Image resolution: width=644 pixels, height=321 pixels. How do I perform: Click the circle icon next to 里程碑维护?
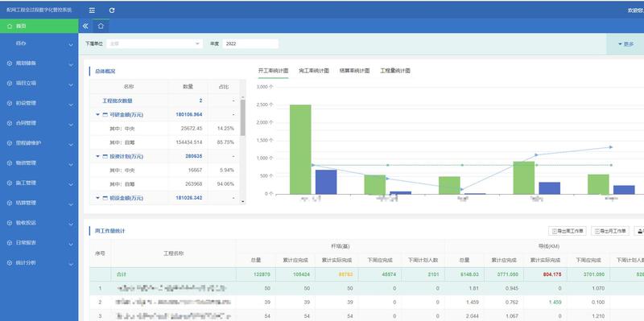(x=9, y=143)
